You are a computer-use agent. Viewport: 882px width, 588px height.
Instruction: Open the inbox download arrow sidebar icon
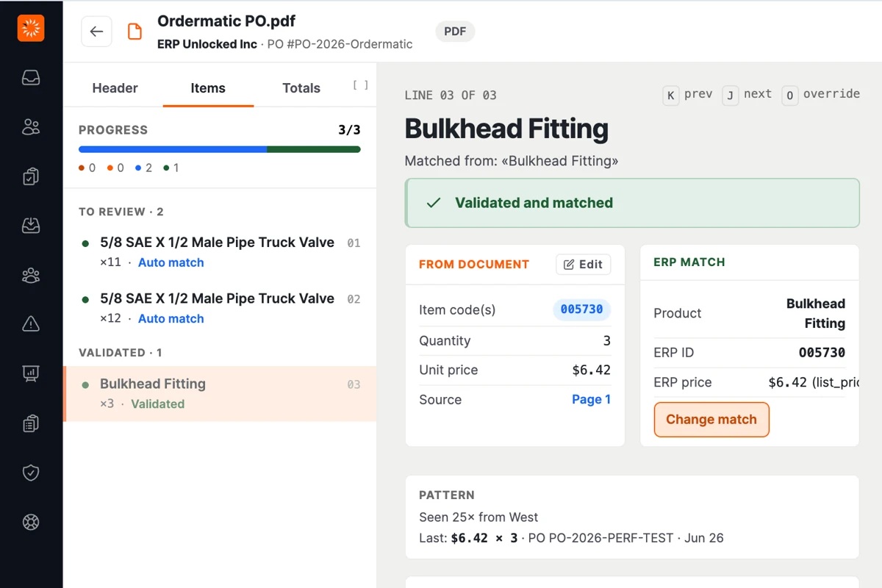pos(31,226)
